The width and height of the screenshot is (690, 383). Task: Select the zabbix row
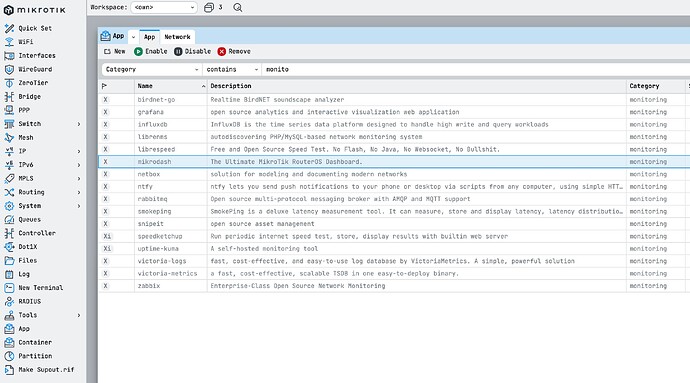coord(394,286)
